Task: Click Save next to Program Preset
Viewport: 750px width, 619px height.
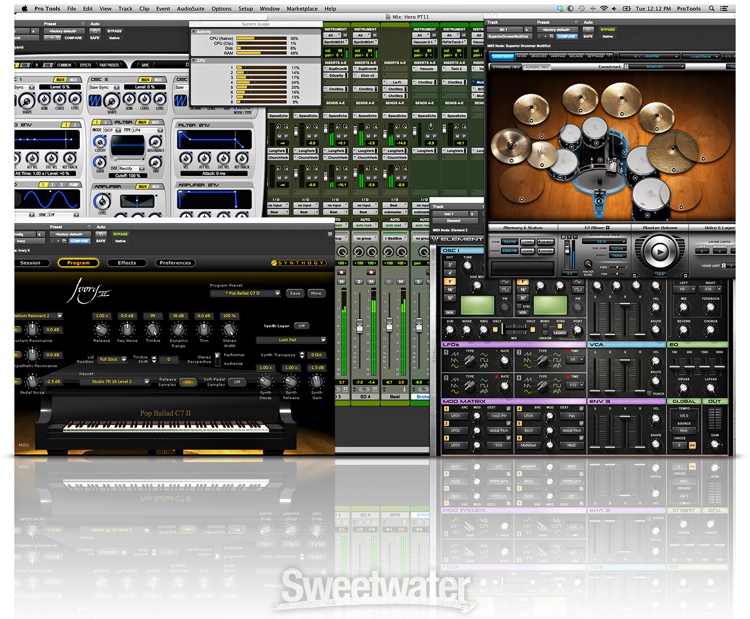Action: pyautogui.click(x=295, y=293)
